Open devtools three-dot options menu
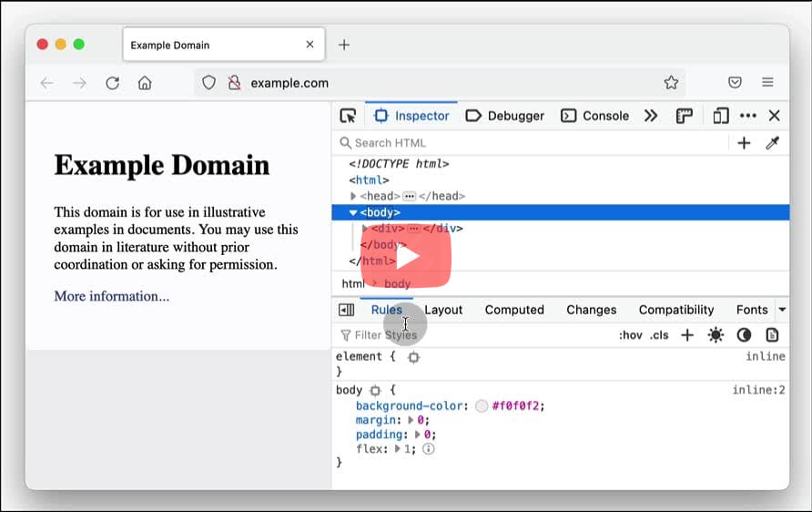 747,116
